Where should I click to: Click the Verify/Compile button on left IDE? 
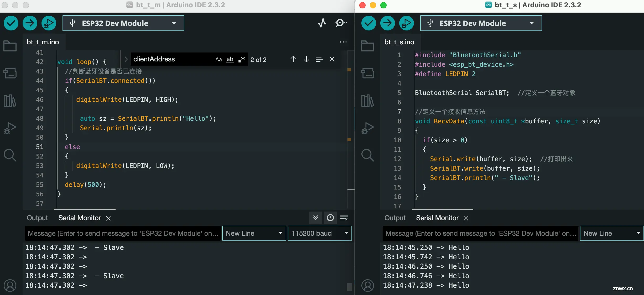[x=12, y=23]
